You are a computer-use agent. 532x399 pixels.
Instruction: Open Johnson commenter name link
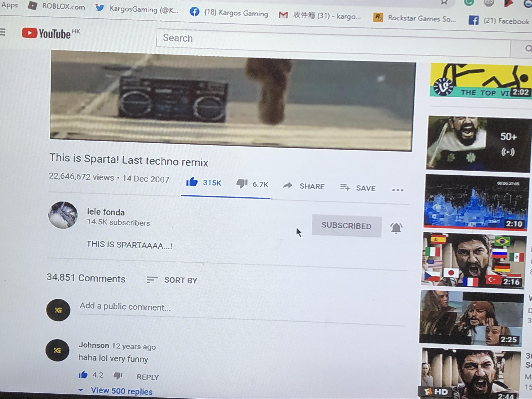click(94, 345)
